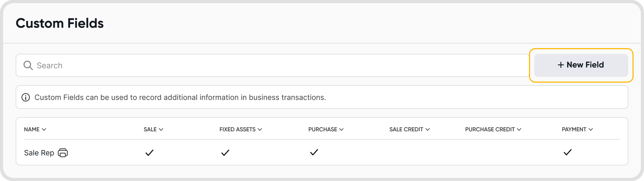Screen dimensions: 644x181
Task: Click the info icon beside the Custom Fields notice
Action: (x=26, y=97)
